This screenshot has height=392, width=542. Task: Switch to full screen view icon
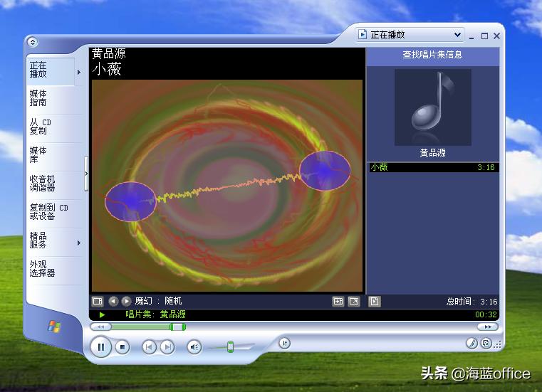point(353,302)
